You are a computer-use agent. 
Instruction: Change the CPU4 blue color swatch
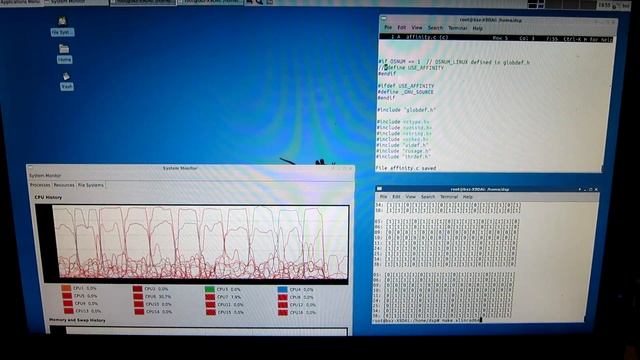click(282, 289)
